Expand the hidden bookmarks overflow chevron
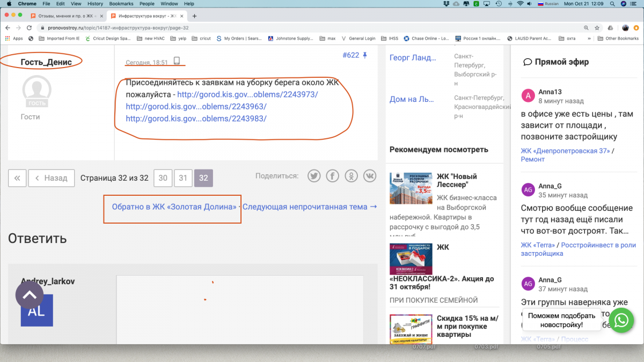Image resolution: width=644 pixels, height=362 pixels. pyautogui.click(x=590, y=39)
